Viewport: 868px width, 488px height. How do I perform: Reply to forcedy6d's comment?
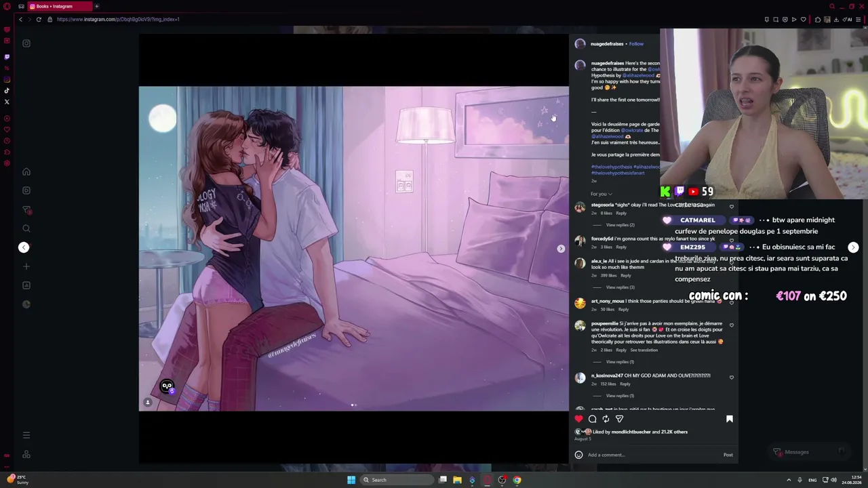[621, 247]
